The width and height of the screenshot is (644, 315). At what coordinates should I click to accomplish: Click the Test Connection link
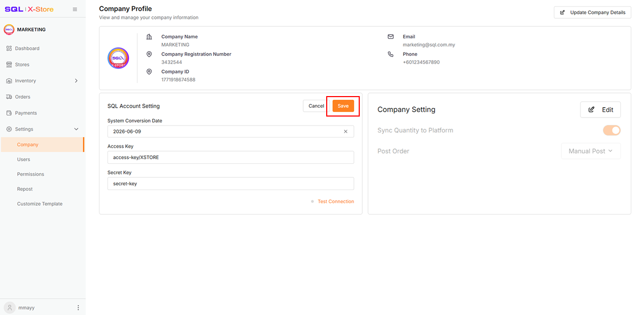click(336, 202)
